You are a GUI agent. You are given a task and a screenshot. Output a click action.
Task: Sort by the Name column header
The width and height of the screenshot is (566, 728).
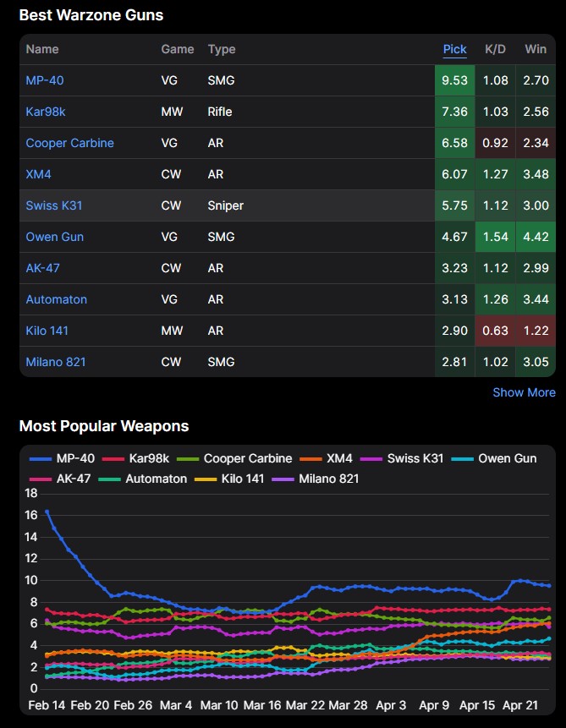42,49
